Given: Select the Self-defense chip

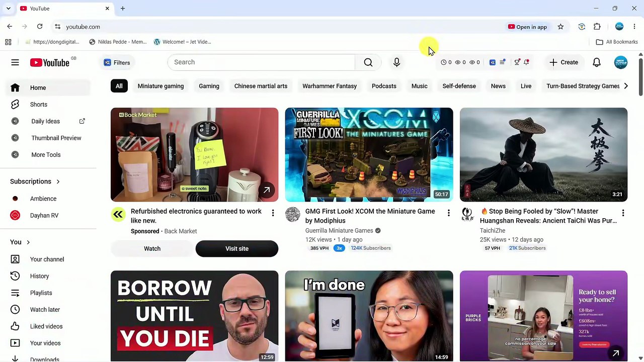Looking at the screenshot, I should [459, 86].
